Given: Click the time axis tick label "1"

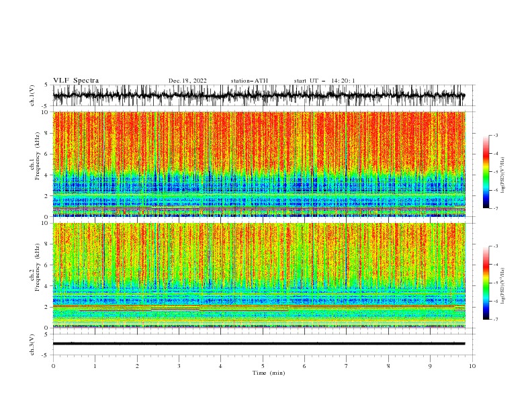Looking at the screenshot, I should click(95, 366).
